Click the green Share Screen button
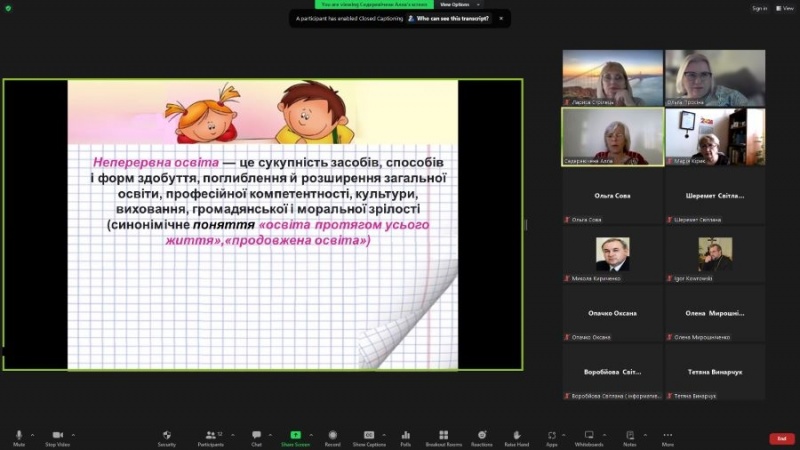Screen dimensions: 800x450 tap(295, 437)
